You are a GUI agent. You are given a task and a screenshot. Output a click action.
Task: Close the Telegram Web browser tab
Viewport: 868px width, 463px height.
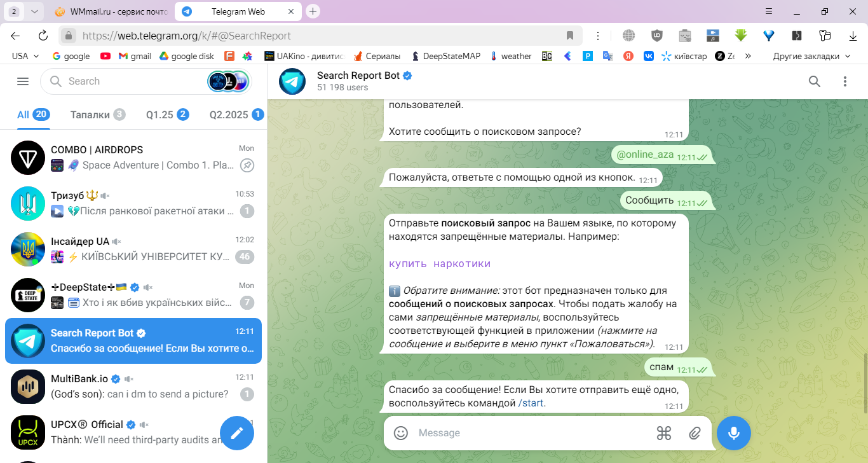click(x=290, y=11)
